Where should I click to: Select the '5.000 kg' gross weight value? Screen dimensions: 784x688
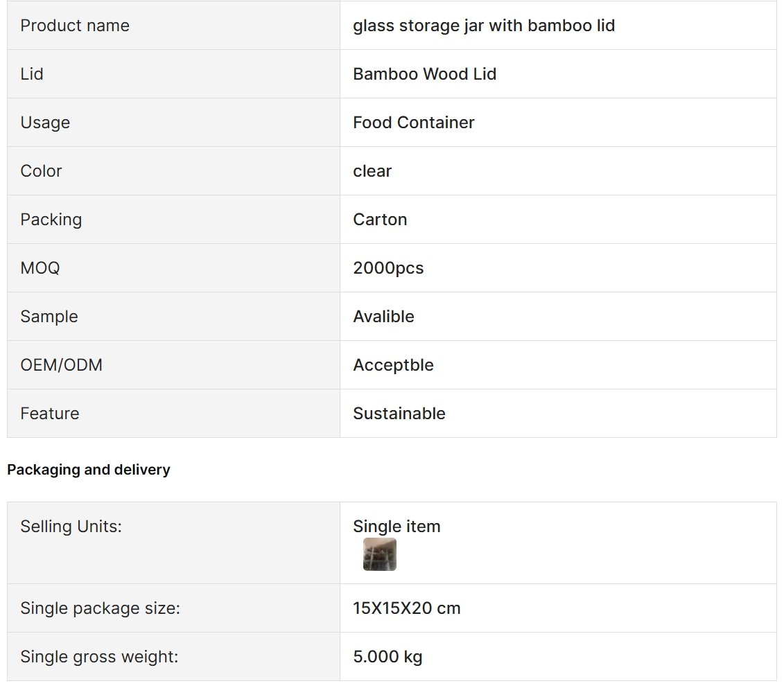pos(387,657)
